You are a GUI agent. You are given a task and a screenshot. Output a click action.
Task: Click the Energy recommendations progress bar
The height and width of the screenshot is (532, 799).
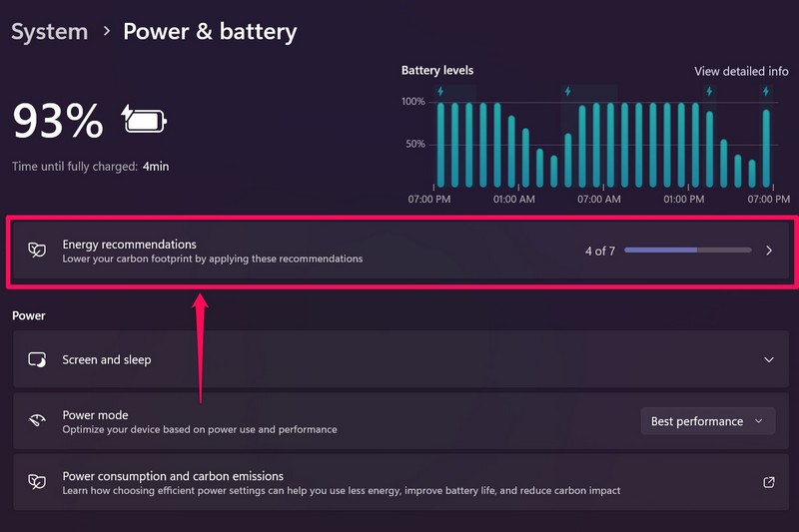coord(687,251)
